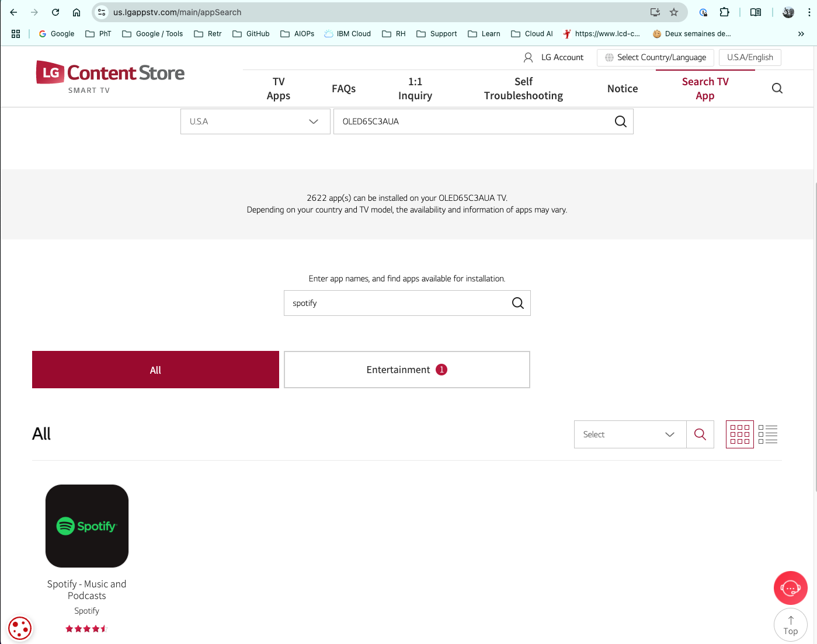This screenshot has height=644, width=817.
Task: Open the Google bookmark
Action: pos(57,34)
